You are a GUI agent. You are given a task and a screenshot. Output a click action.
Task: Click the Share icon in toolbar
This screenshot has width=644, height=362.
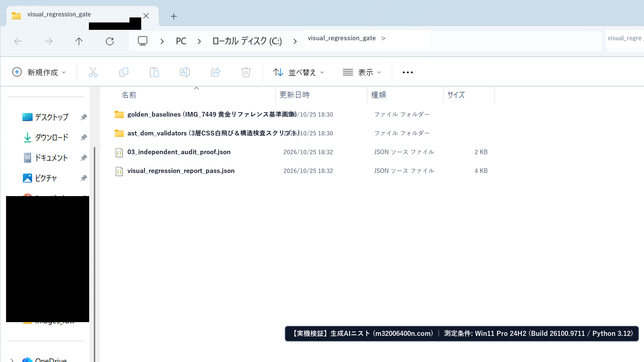tap(215, 72)
